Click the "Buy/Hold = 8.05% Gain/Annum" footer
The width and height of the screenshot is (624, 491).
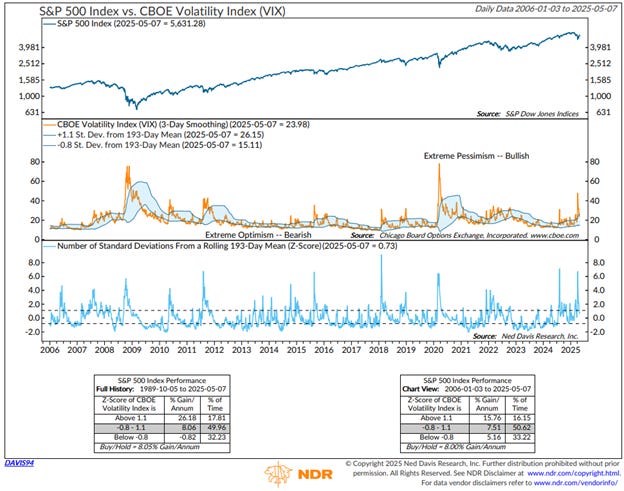(149, 447)
